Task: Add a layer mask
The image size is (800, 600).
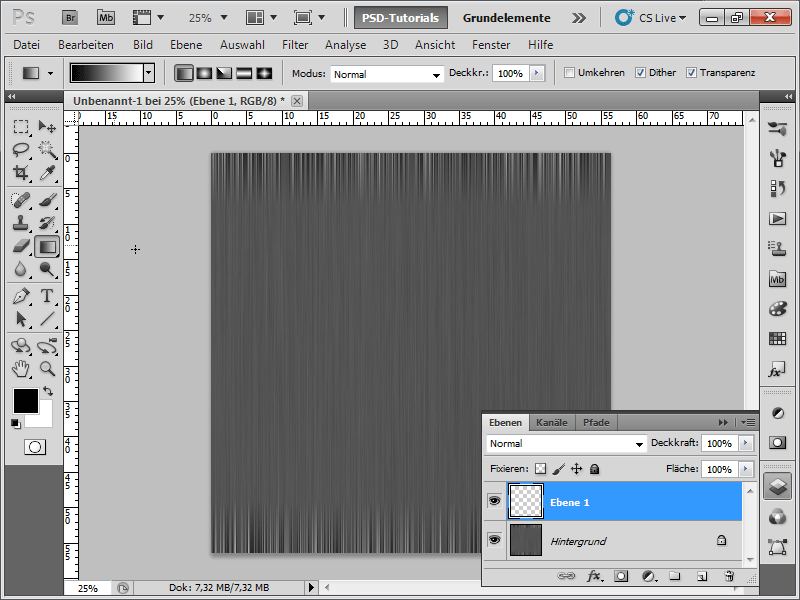Action: 621,576
